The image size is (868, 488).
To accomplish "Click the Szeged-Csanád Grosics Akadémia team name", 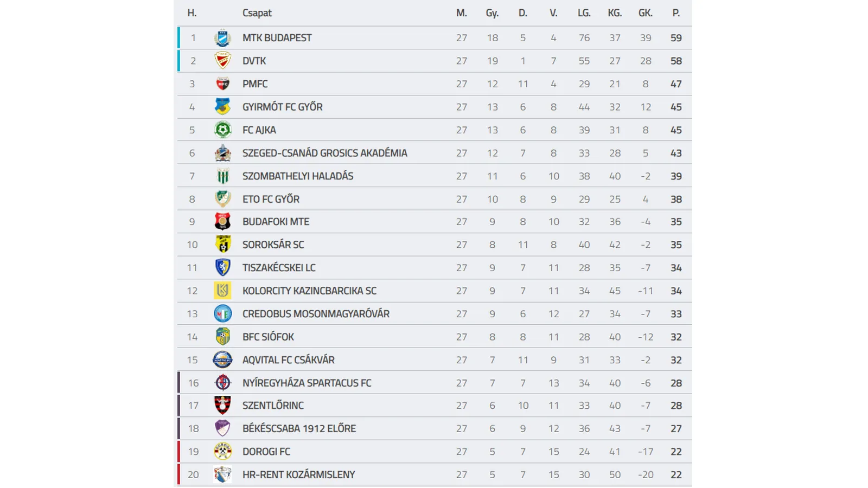I will (324, 153).
